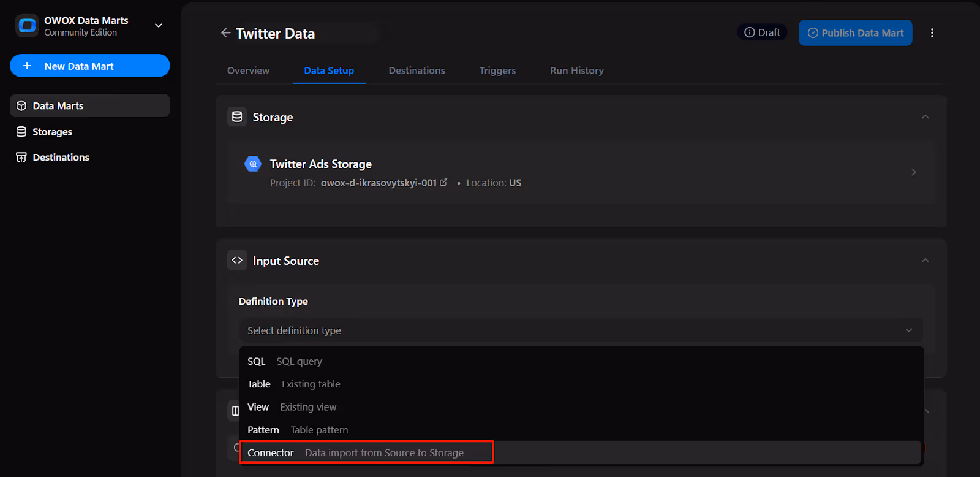Click the BigQuery icon of Twitter Ads Storage
The width and height of the screenshot is (980, 477).
coord(253,164)
